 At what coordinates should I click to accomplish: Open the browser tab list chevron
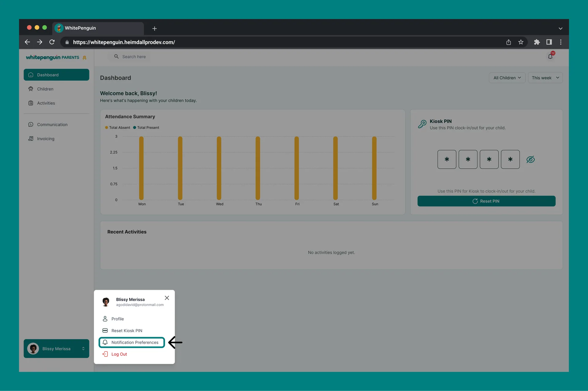click(560, 28)
